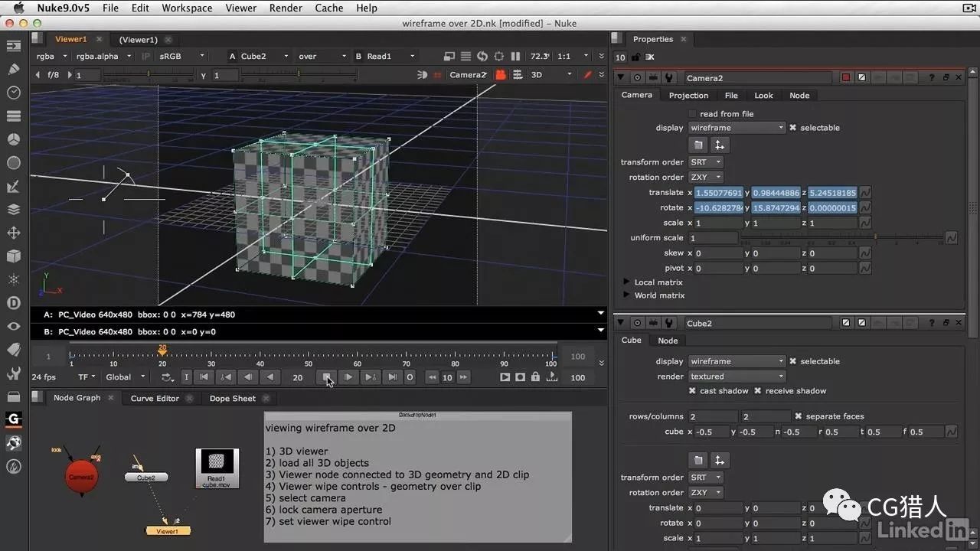Switch to the Curve Editor tab
Viewport: 980px width, 551px height.
tap(155, 398)
